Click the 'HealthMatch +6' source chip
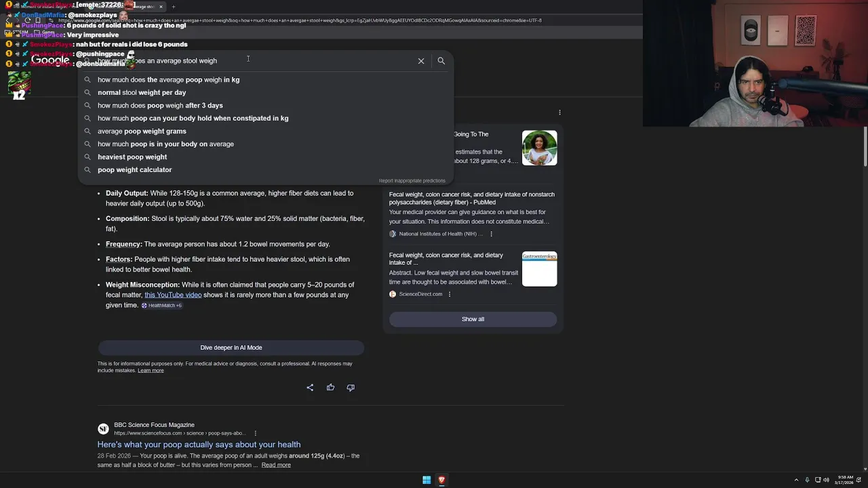The height and width of the screenshot is (488, 868). [x=161, y=306]
